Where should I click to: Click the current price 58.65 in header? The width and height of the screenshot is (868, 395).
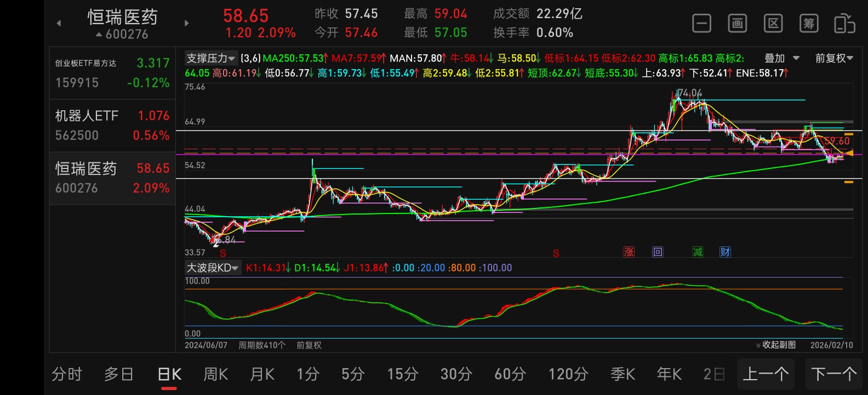(x=246, y=15)
